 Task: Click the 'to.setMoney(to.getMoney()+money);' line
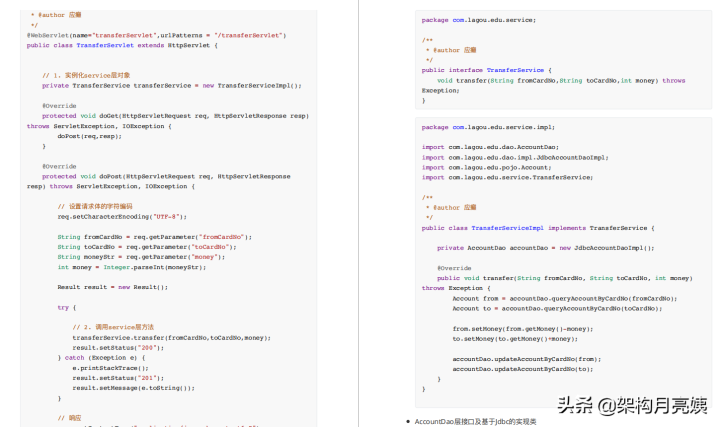pos(515,339)
